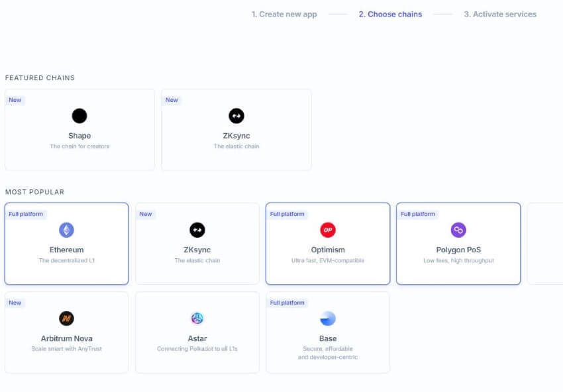Click the ZKsync icon under Featured Chains
563x392 pixels.
pyautogui.click(x=236, y=115)
